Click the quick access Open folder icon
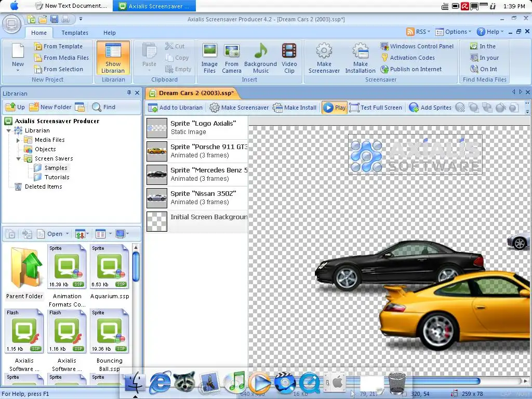532x399 pixels. click(43, 19)
